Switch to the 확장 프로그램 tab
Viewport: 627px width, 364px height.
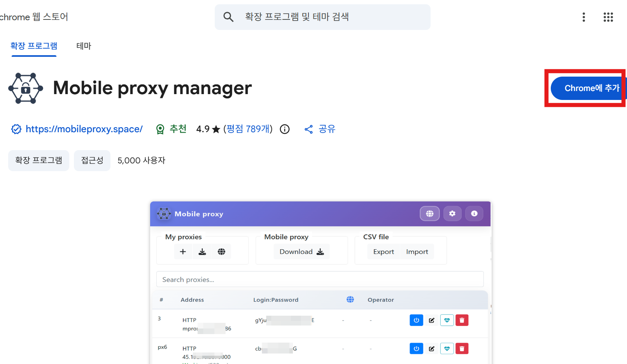click(34, 46)
